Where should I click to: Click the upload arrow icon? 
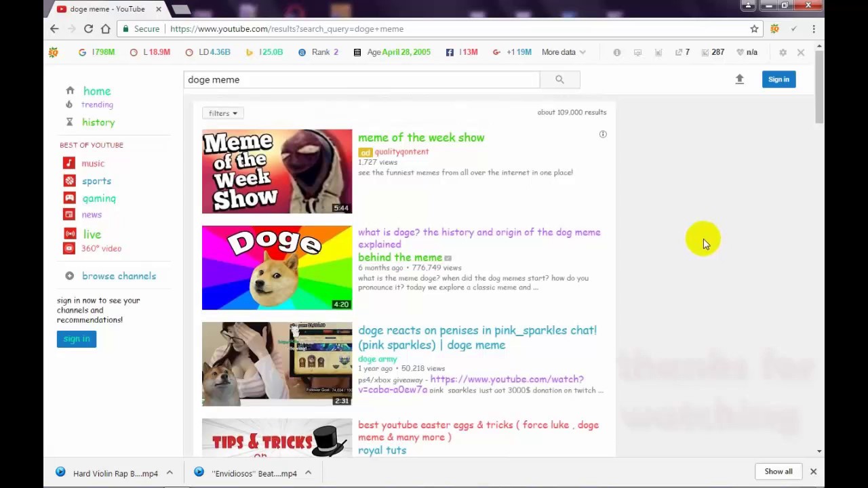(740, 79)
